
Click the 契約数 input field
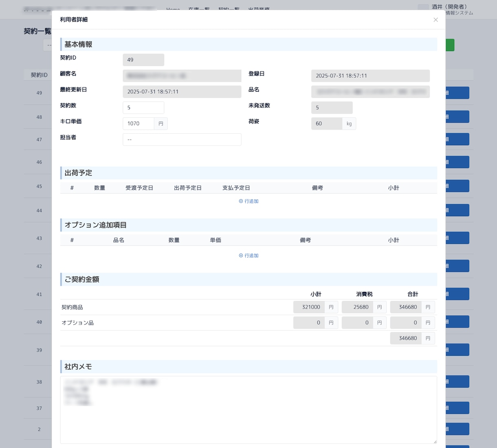pos(143,108)
